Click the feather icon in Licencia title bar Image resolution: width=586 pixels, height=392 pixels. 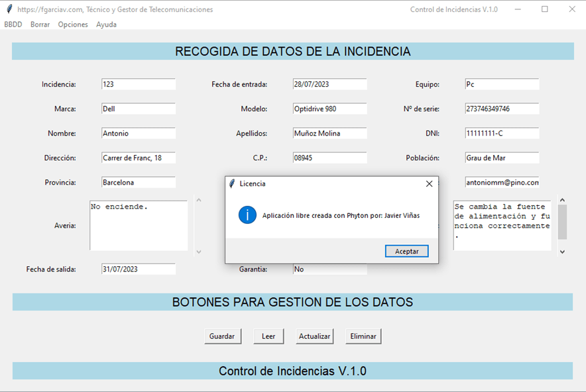pos(231,183)
